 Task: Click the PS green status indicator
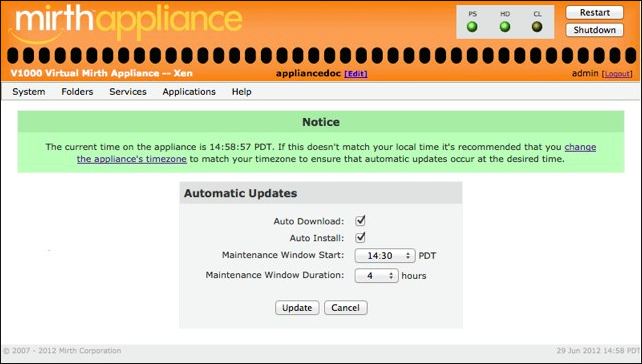click(472, 27)
